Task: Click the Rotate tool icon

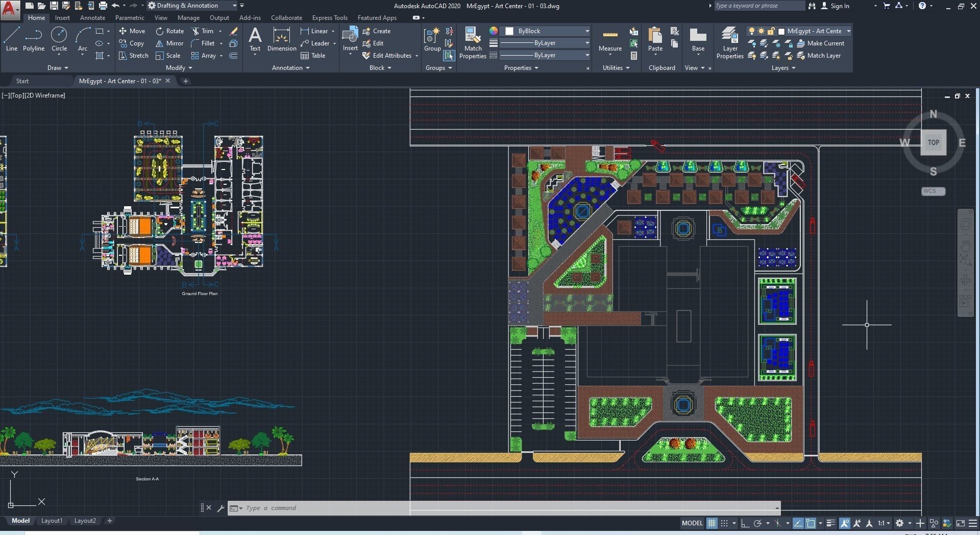Action: (x=160, y=31)
